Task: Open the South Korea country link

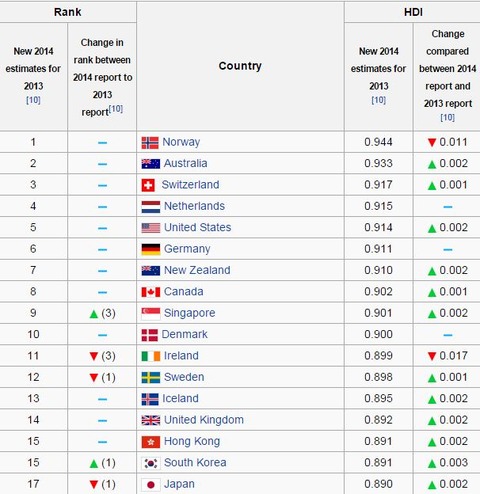Action: (x=195, y=463)
